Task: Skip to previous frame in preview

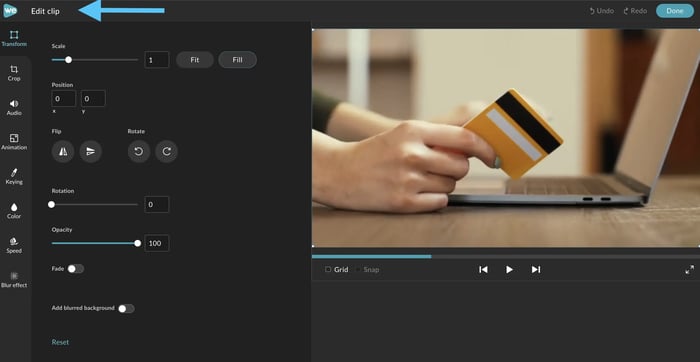Action: click(483, 270)
